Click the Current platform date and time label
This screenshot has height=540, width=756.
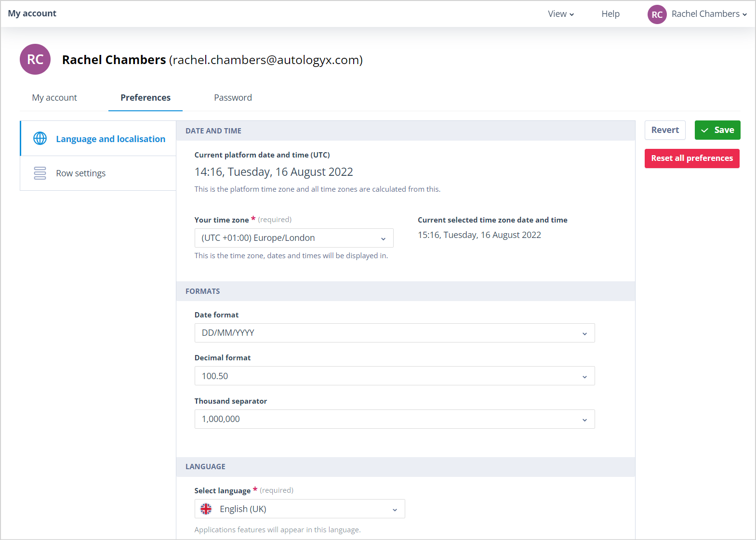[262, 155]
